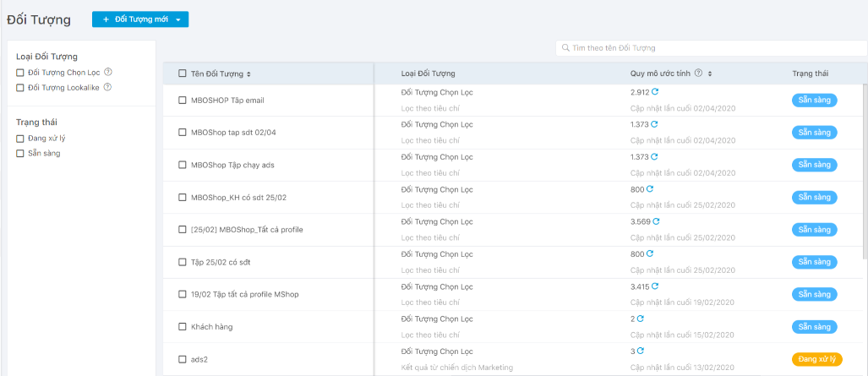Screen dimensions: 868x376
Task: Click the Loại Đối Tượng sidebar heading
Action: coord(46,56)
